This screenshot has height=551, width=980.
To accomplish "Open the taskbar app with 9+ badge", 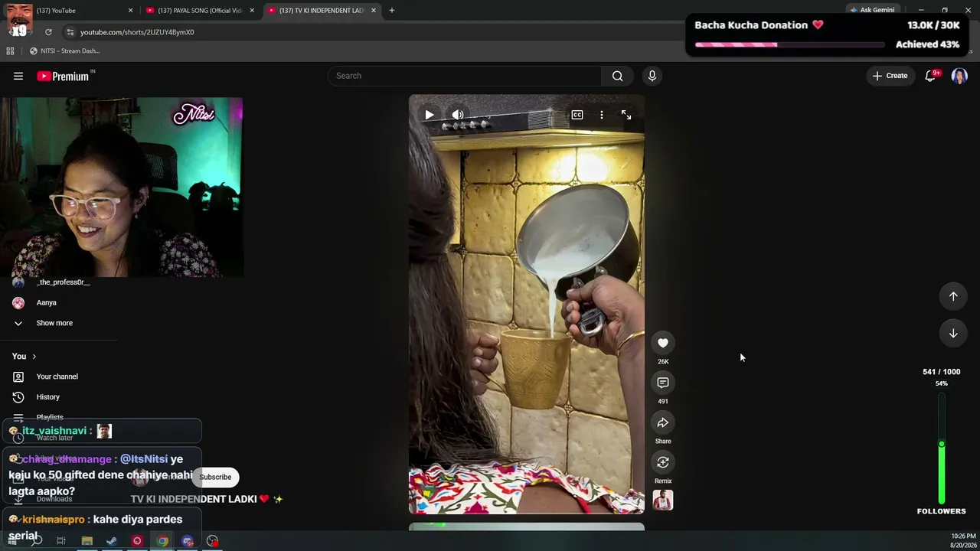I will click(x=188, y=541).
